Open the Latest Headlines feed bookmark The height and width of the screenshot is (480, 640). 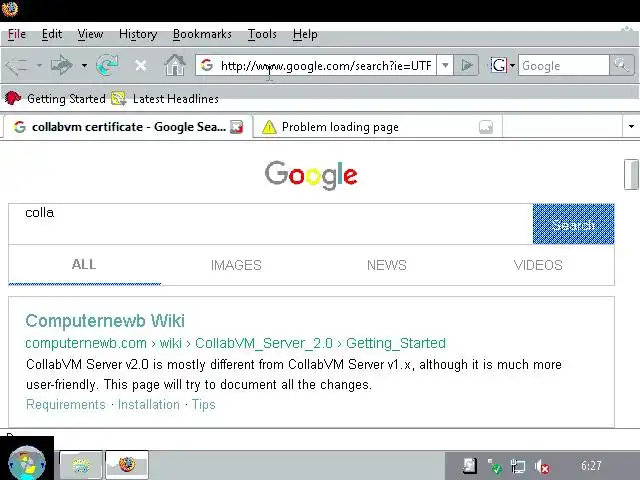[165, 99]
